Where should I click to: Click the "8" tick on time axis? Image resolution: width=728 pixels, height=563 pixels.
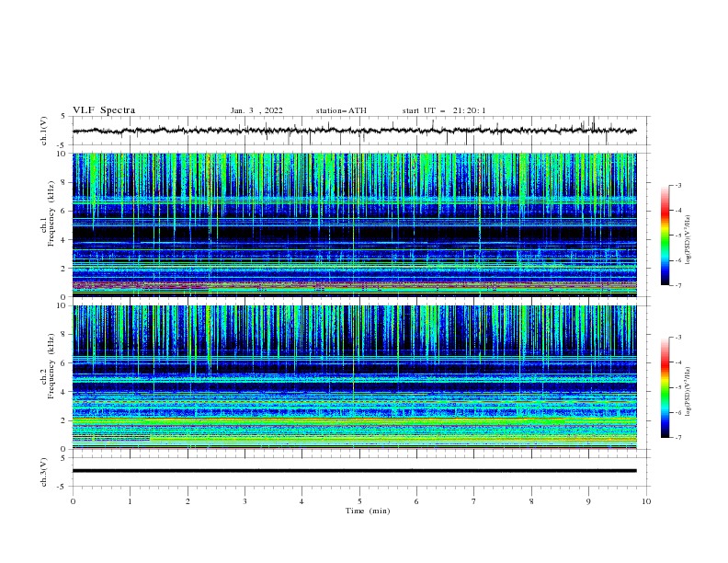(x=531, y=501)
